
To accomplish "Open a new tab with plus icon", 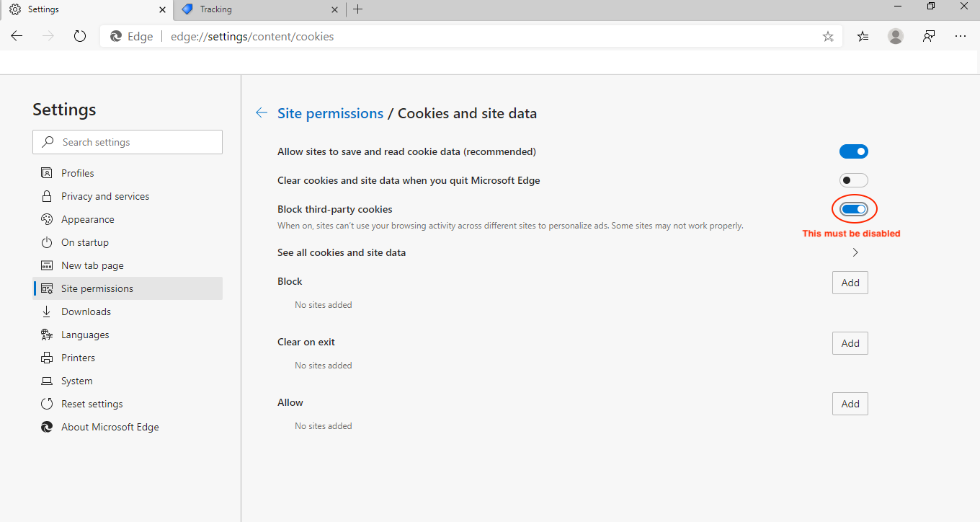I will click(357, 9).
